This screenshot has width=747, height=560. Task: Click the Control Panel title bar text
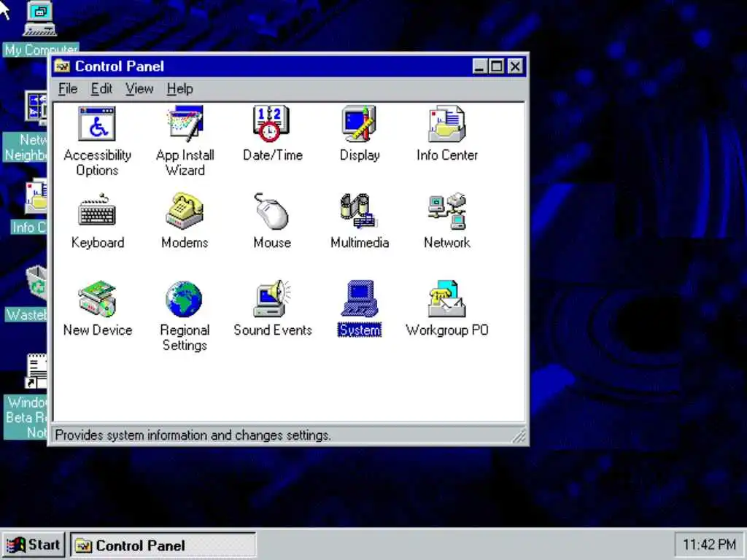point(120,66)
